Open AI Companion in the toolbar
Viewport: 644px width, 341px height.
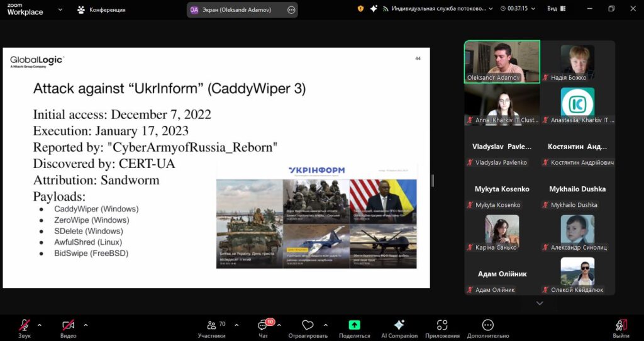[x=399, y=328]
